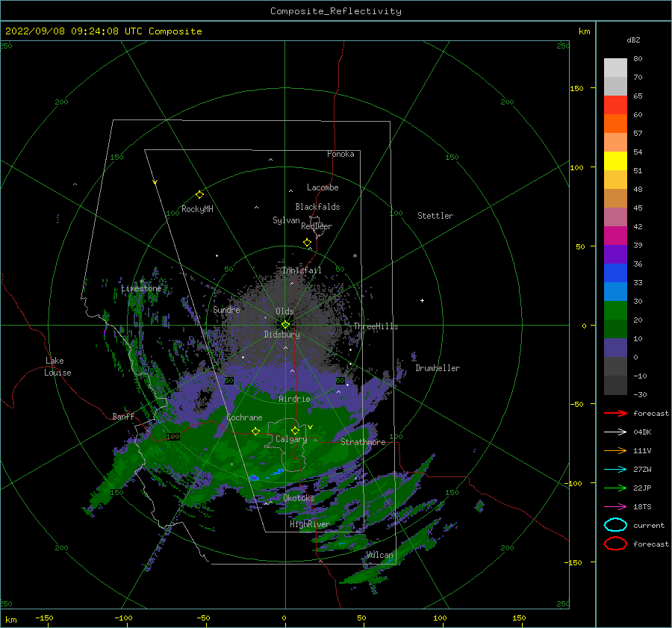Screen dimensions: 672x628
Task: Click the Airdrie town label
Action: click(294, 399)
